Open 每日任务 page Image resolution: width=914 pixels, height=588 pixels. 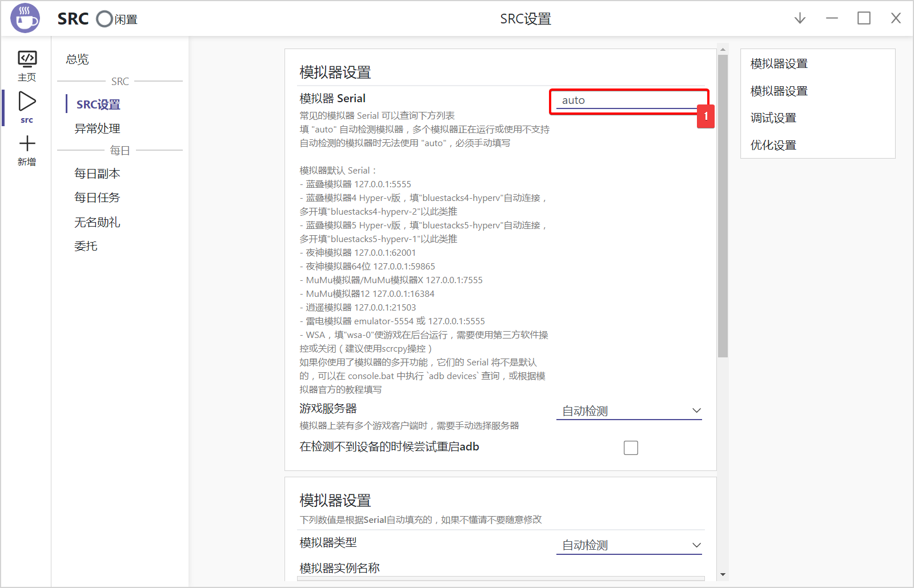point(97,198)
